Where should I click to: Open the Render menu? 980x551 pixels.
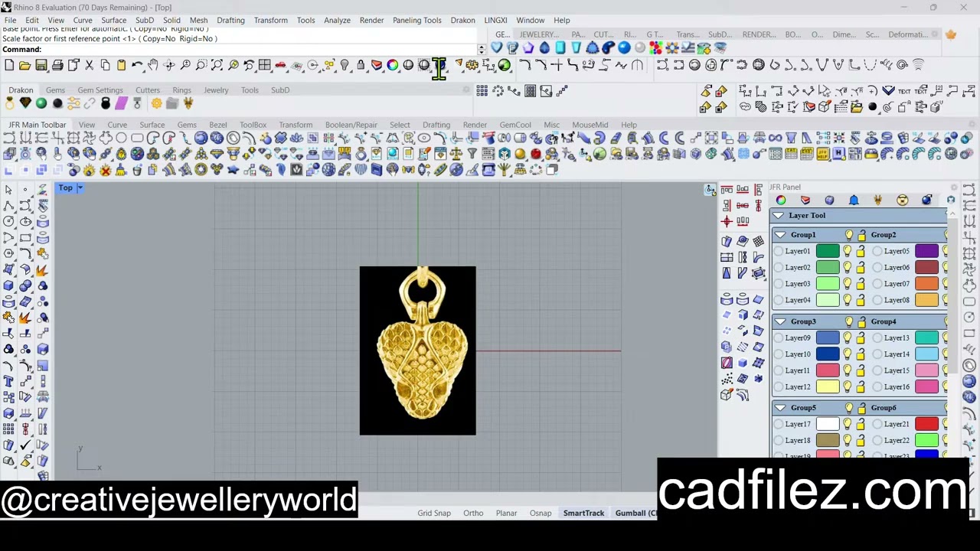pyautogui.click(x=371, y=20)
